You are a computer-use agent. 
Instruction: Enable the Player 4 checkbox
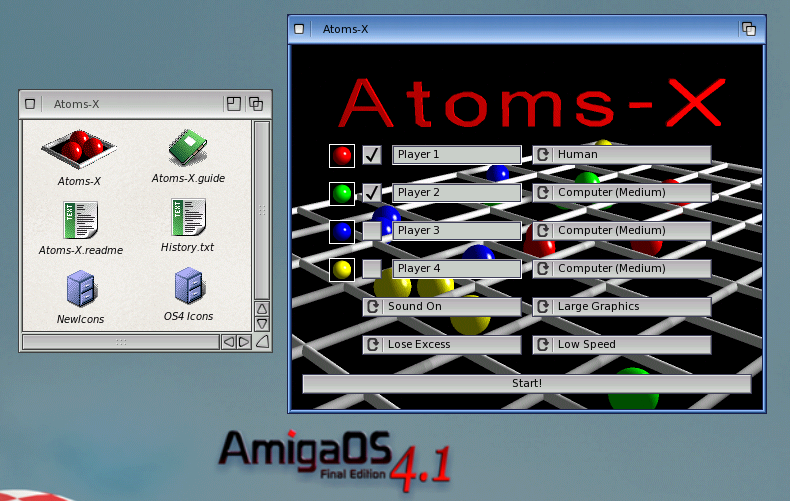[x=372, y=269]
